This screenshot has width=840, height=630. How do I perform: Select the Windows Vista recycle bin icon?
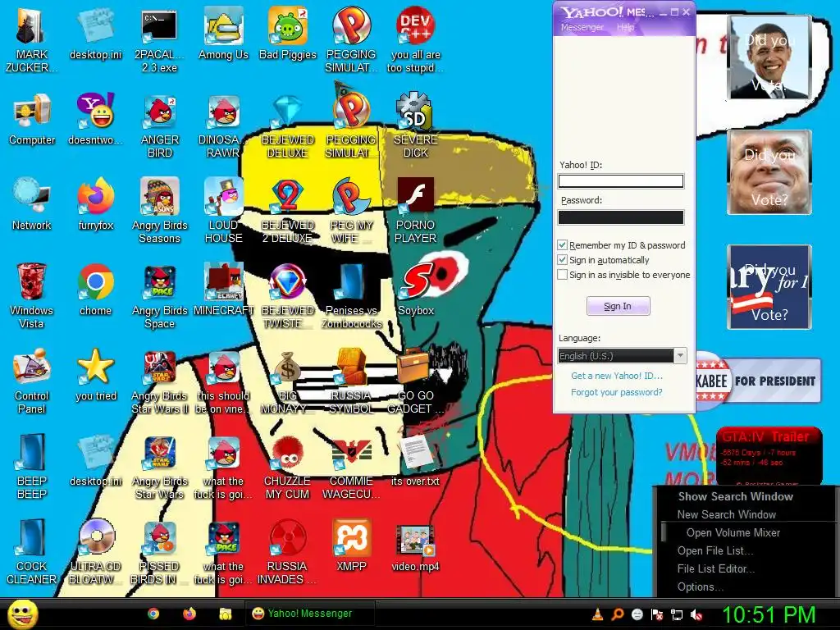click(31, 295)
